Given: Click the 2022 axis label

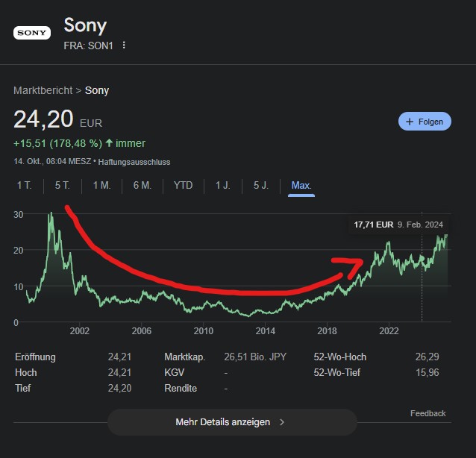Looking at the screenshot, I should [389, 330].
